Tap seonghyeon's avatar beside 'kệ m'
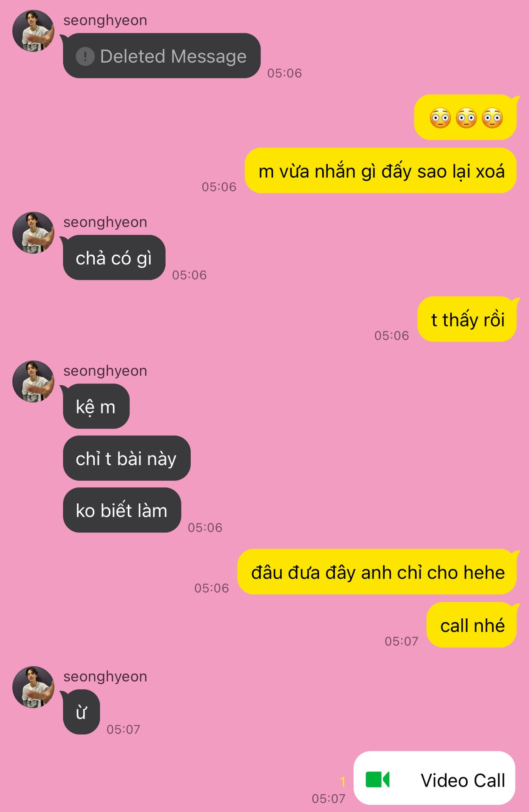Viewport: 529px width, 812px height. [33, 381]
